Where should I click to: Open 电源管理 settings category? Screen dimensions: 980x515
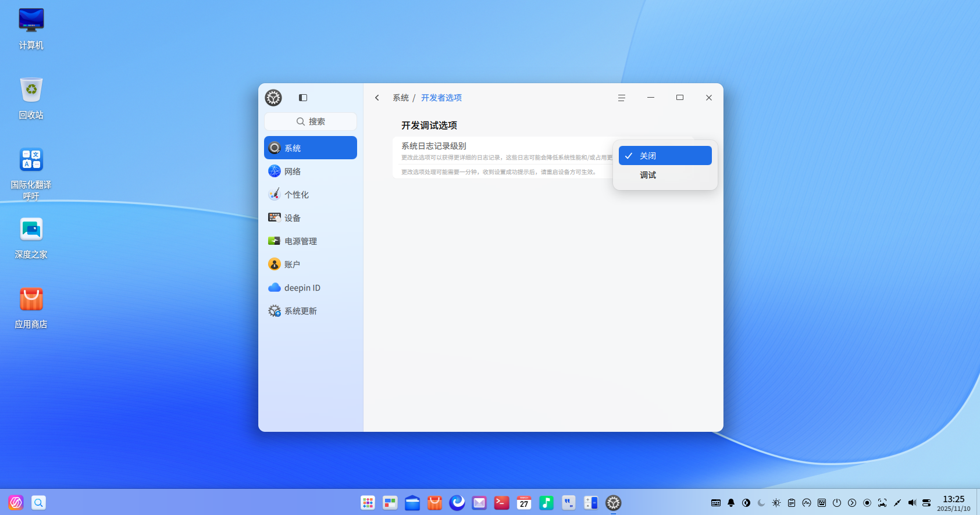click(x=311, y=241)
